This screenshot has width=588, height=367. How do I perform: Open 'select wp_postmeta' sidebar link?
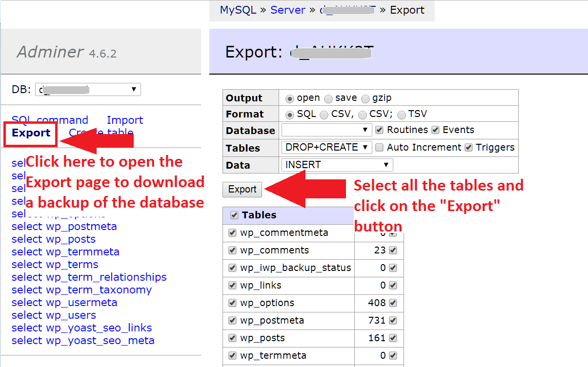64,227
